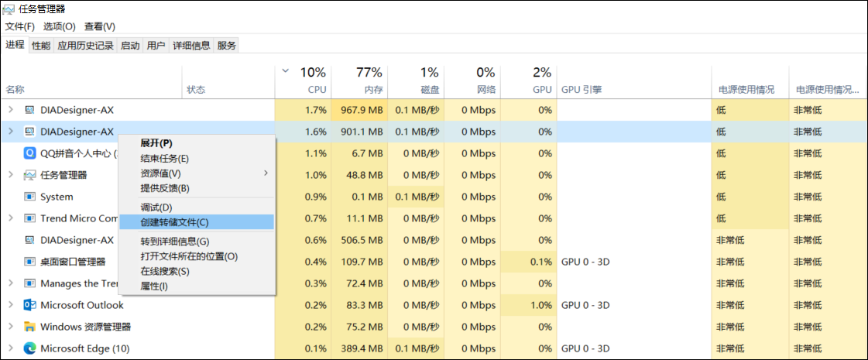
Task: Click the Windows 资源管理器 folder icon
Action: tap(30, 327)
